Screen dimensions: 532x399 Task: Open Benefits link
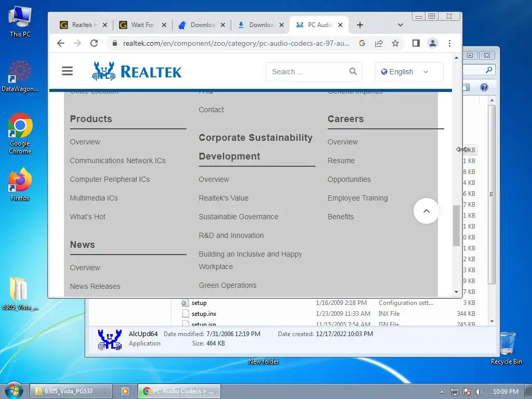click(x=341, y=217)
